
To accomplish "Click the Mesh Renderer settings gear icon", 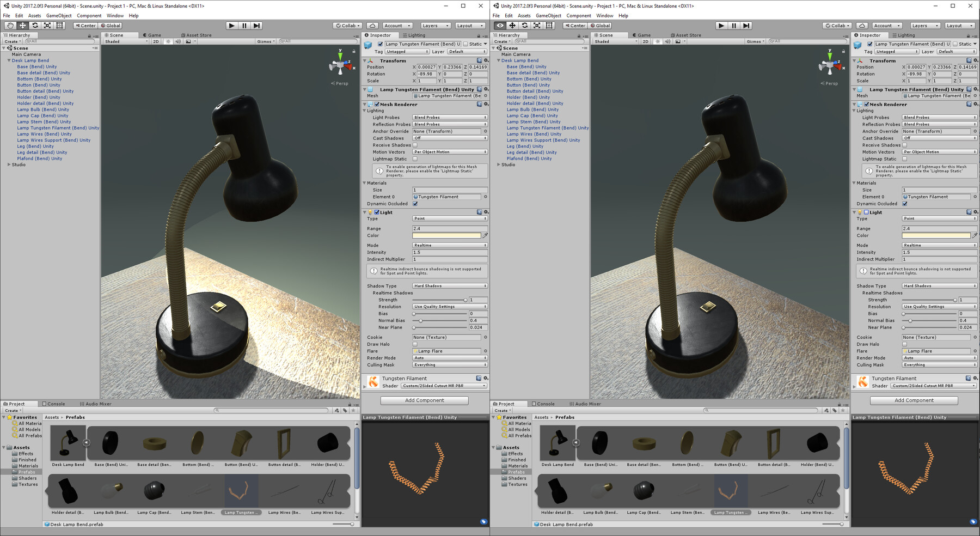I will (486, 103).
